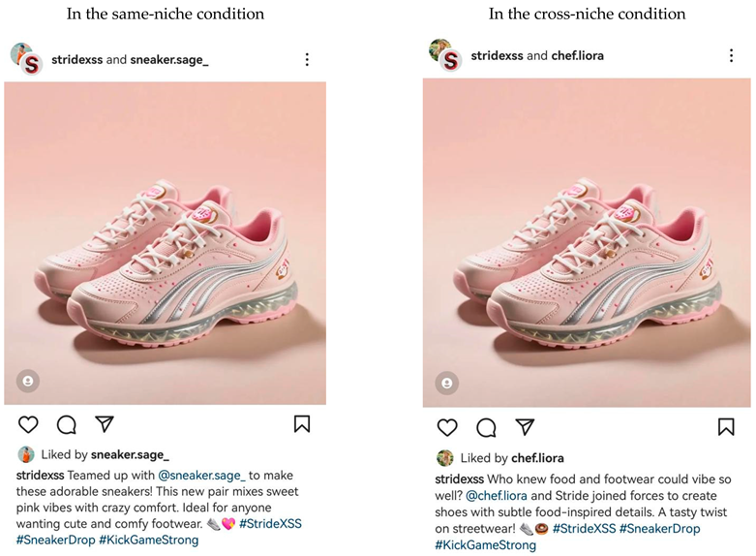Open comments on the right post
This screenshot has width=756, height=556.
pos(486,427)
